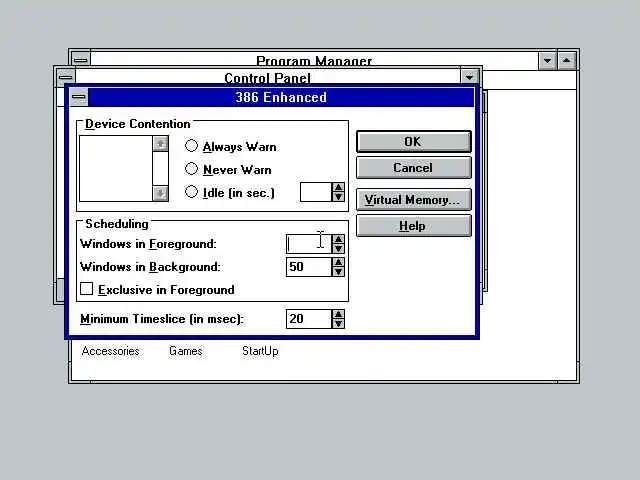Cancel the 386 Enhanced dialog
This screenshot has width=640, height=480.
tap(413, 168)
